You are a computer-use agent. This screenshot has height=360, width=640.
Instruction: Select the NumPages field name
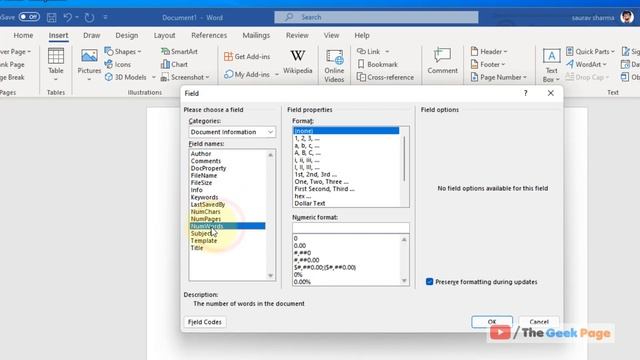[205, 219]
